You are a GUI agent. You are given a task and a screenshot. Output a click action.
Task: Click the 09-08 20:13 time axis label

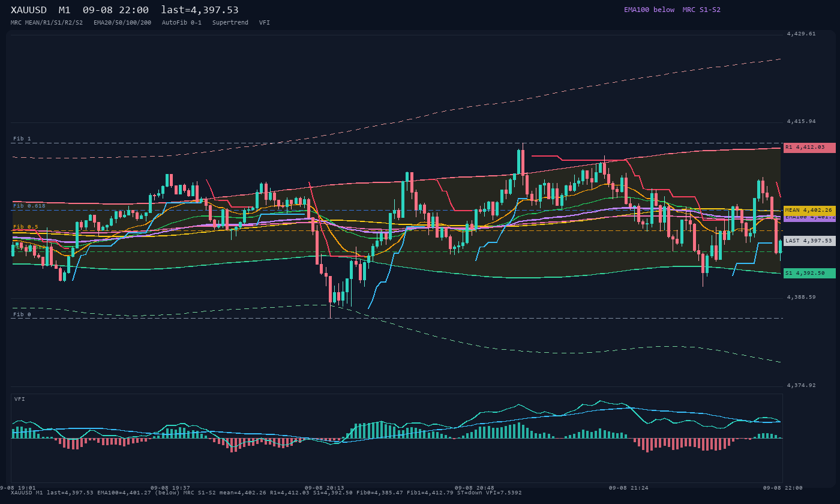325,488
